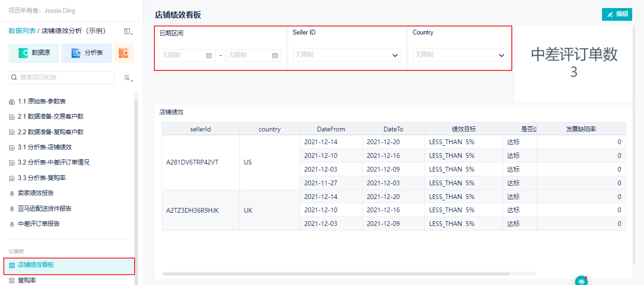Click the add 数据源 icon button
The width and height of the screenshot is (644, 285).
tap(24, 53)
